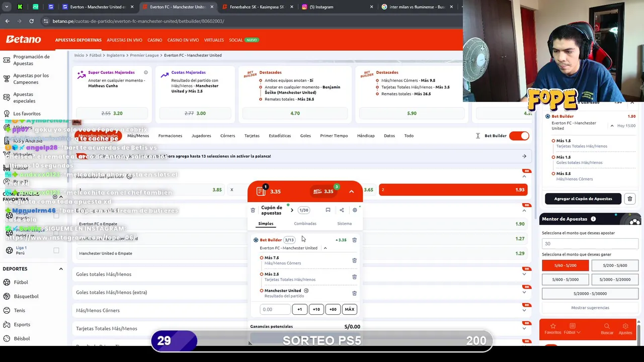
Task: Go back using the browser back arrow
Action: pos(7,21)
